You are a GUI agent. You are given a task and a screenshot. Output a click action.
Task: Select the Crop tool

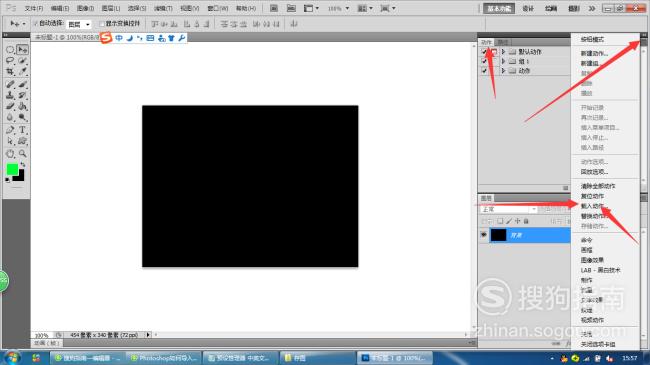10,72
